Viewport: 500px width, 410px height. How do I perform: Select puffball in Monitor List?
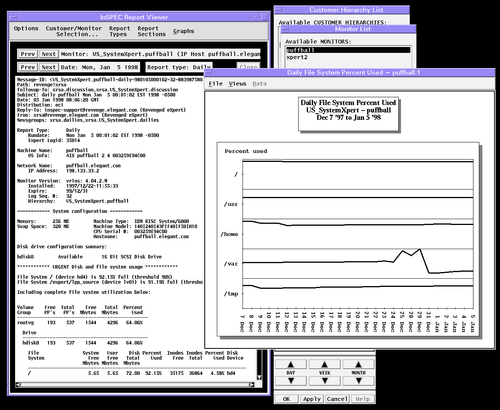[348, 50]
